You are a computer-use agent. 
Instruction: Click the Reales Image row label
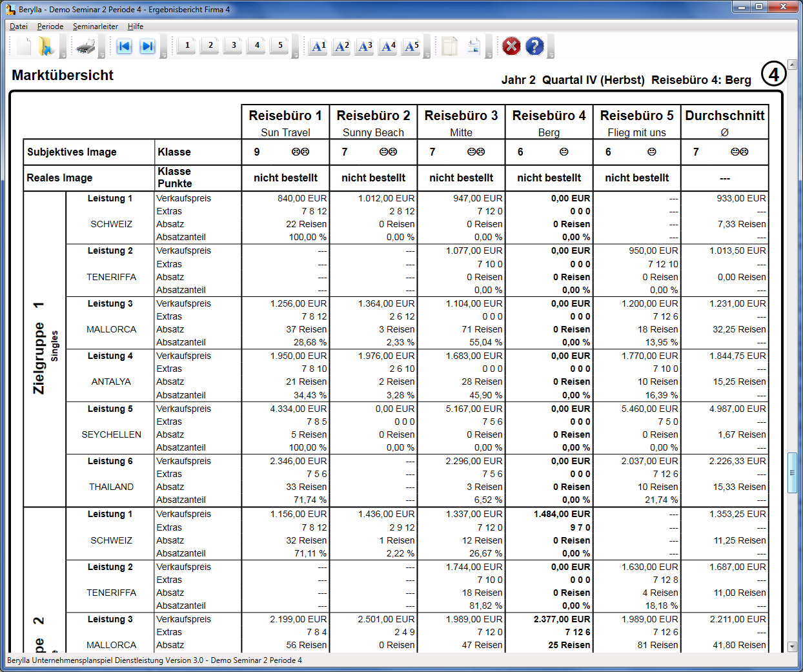click(x=59, y=178)
